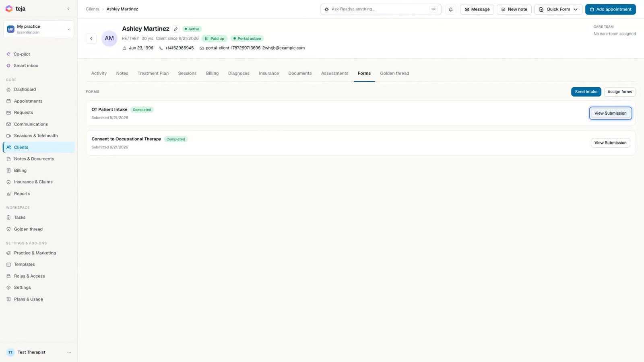
Task: Click the edit pencil next to Ashley Martinez
Action: click(176, 29)
